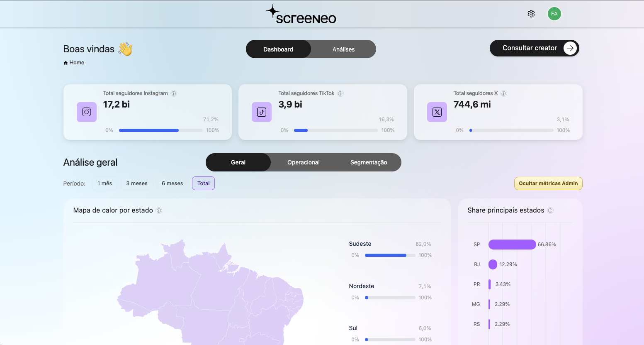This screenshot has width=644, height=345.
Task: Open the settings gear icon
Action: 531,13
